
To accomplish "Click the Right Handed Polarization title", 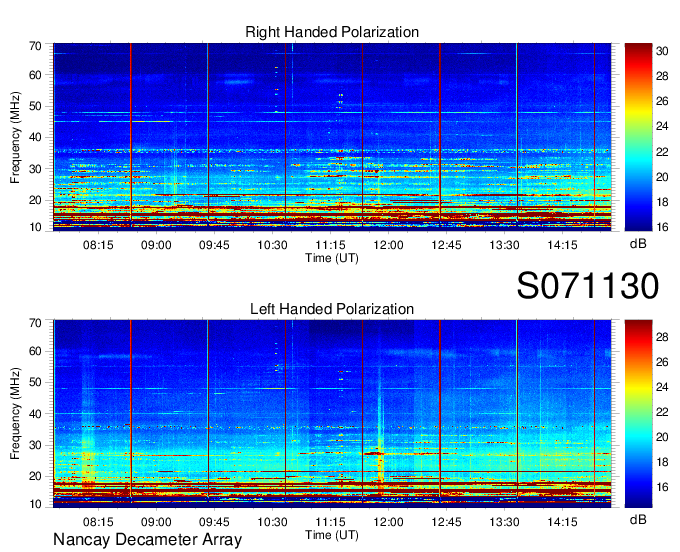I will tap(332, 32).
